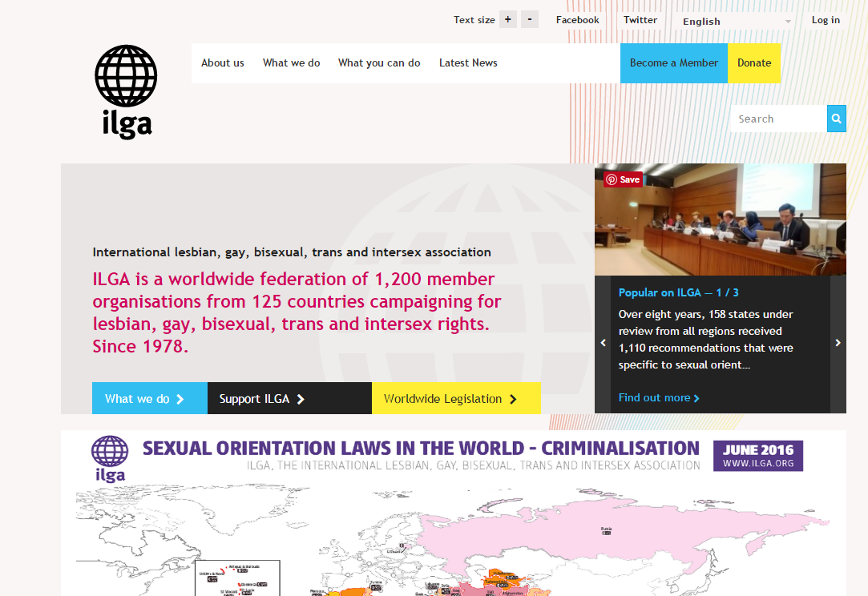Open the English language dropdown
Viewport: 868px width, 596px height.
tap(736, 21)
